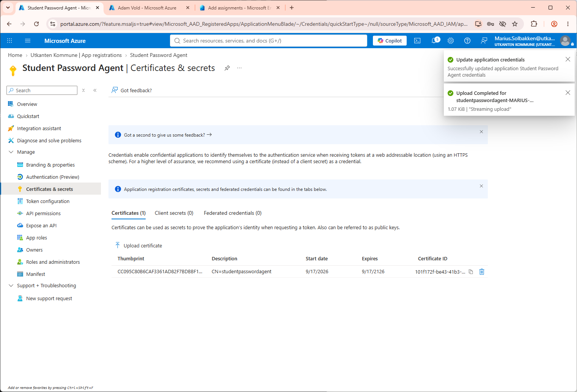This screenshot has width=577, height=392.
Task: Select the Client secrets (0) tab
Action: (x=174, y=213)
